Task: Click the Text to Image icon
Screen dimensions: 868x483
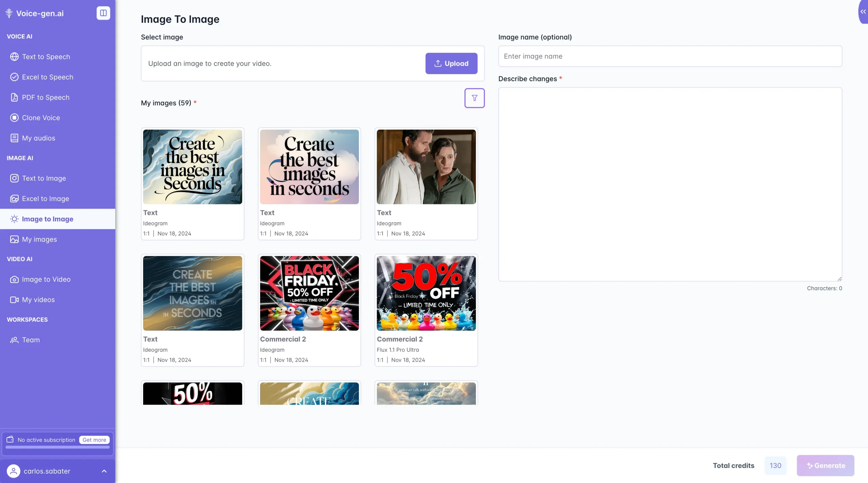Action: (14, 178)
